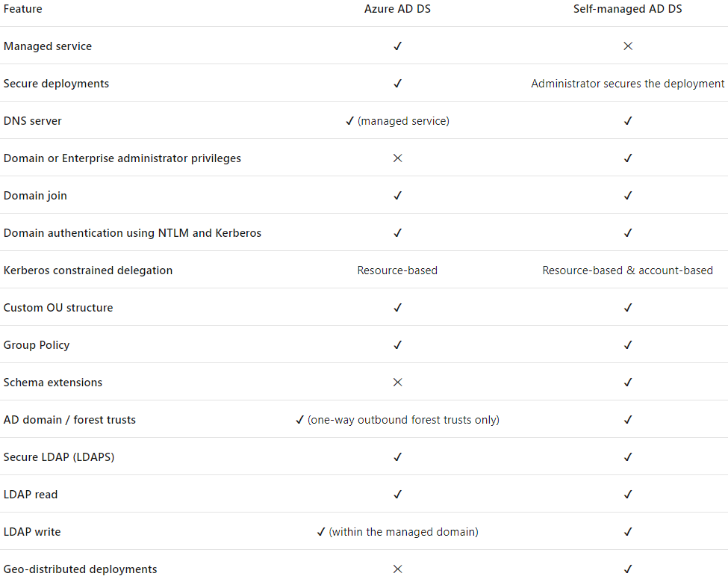Click the Self-managed checkmark for DNS server
Viewport: 728px width, 588px height.
coord(628,121)
